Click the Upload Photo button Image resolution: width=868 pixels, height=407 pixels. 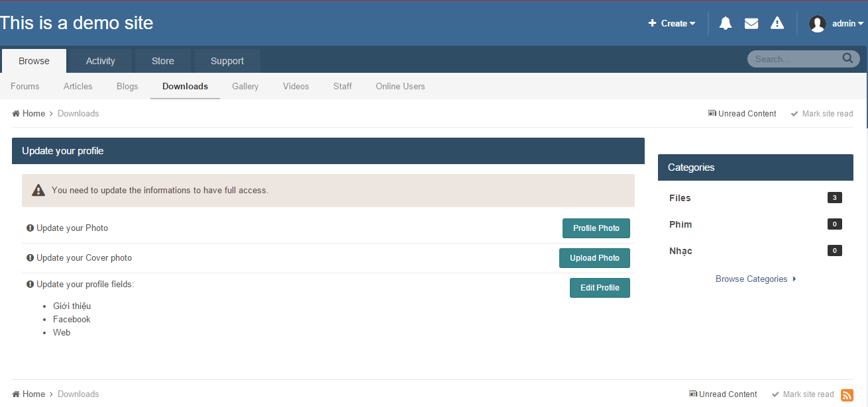[594, 258]
